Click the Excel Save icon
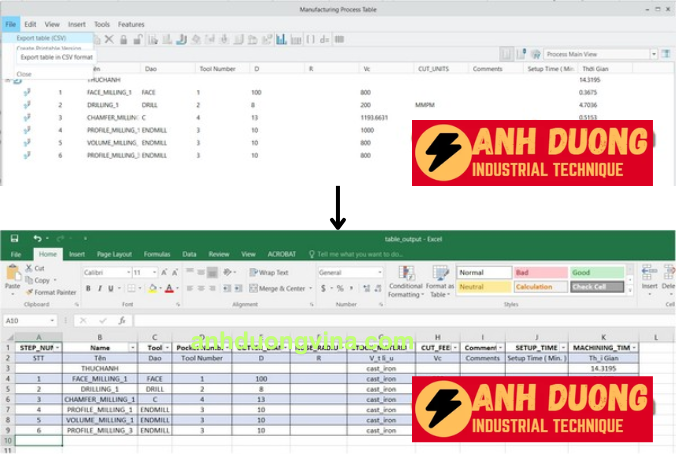680x454 pixels. pos(14,239)
